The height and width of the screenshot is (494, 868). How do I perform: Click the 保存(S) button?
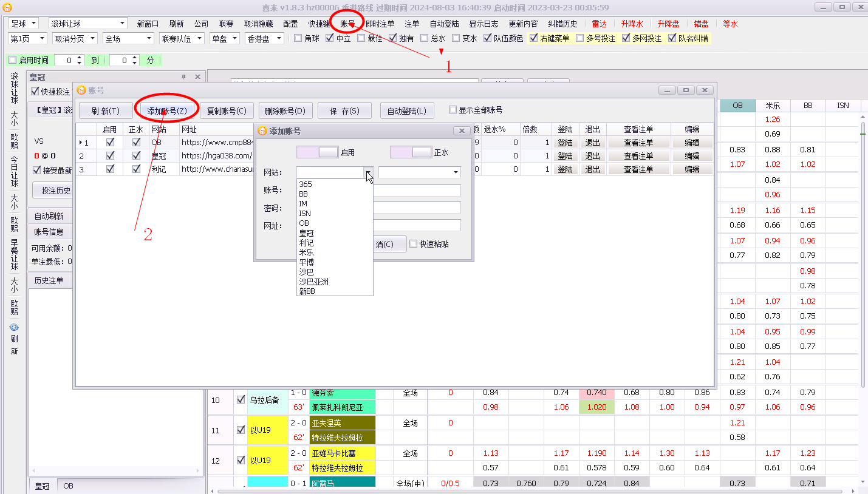coord(344,110)
